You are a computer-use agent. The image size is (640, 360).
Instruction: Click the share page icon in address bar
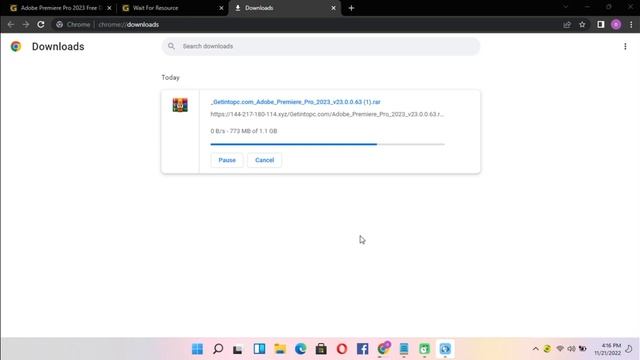click(567, 24)
